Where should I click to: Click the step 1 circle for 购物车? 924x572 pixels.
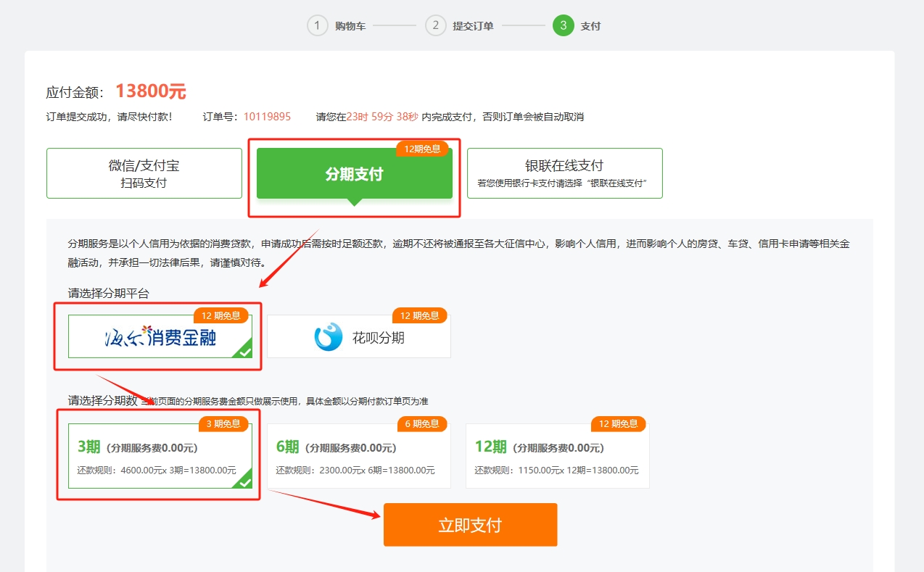point(318,26)
